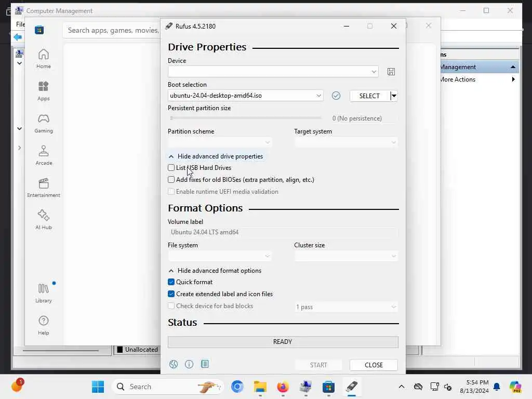This screenshot has width=532, height=399.
Task: Open File system dropdown
Action: pyautogui.click(x=220, y=256)
